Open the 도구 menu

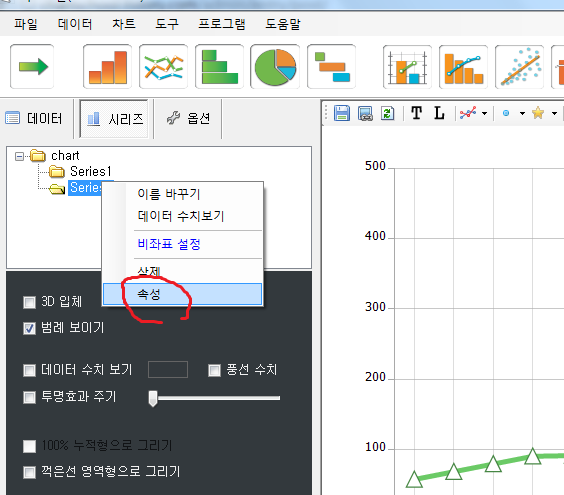click(x=167, y=24)
